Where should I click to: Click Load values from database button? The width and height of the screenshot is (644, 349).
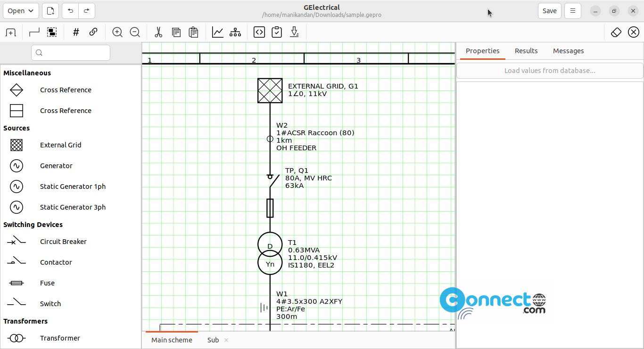550,71
